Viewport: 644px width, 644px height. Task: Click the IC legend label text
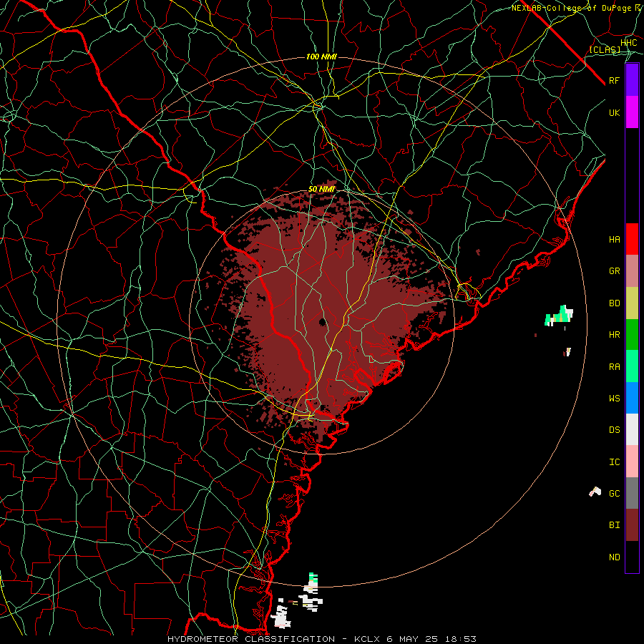[615, 462]
